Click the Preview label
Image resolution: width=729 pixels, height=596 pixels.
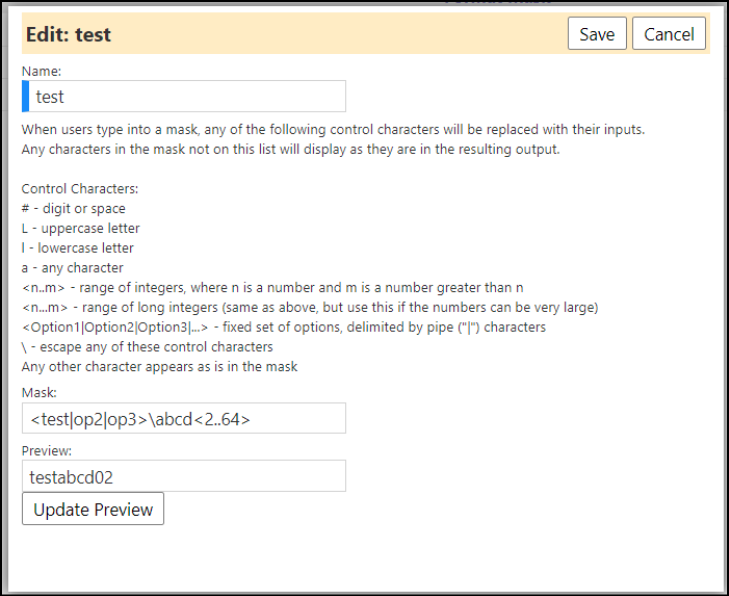[46, 451]
